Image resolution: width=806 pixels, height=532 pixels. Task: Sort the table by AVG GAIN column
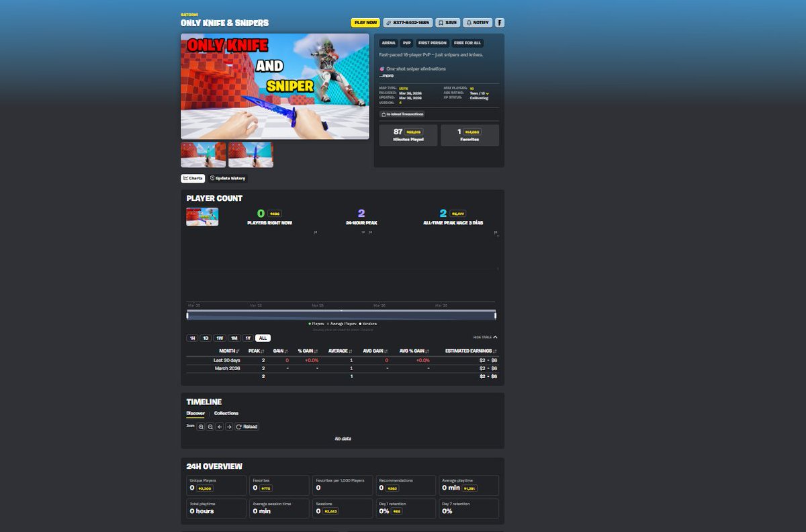[376, 351]
